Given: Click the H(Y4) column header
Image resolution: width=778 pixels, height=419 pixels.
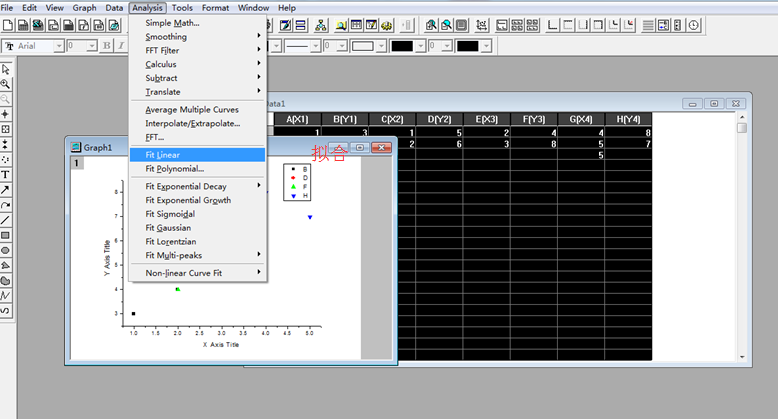Looking at the screenshot, I should 629,120.
